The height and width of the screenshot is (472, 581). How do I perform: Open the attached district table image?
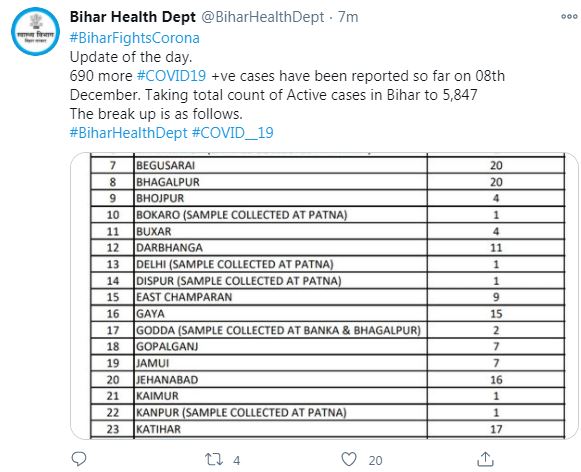pos(324,296)
